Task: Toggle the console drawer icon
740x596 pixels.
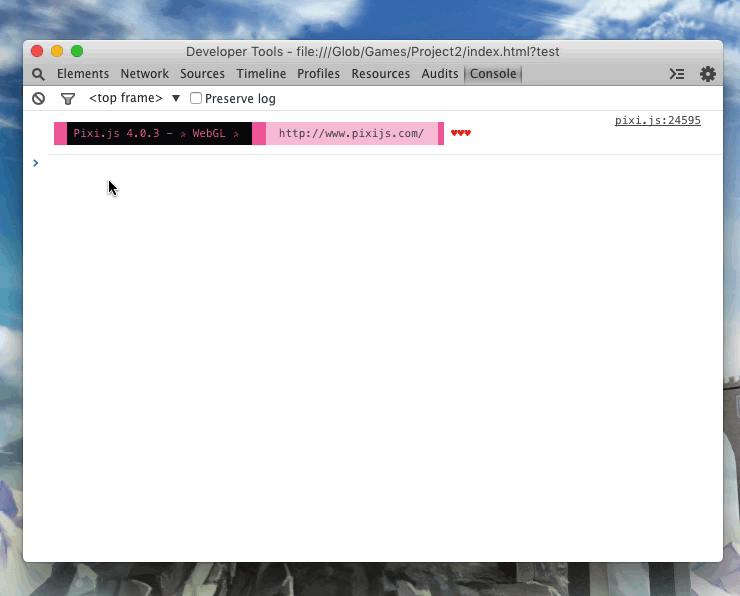Action: tap(677, 74)
